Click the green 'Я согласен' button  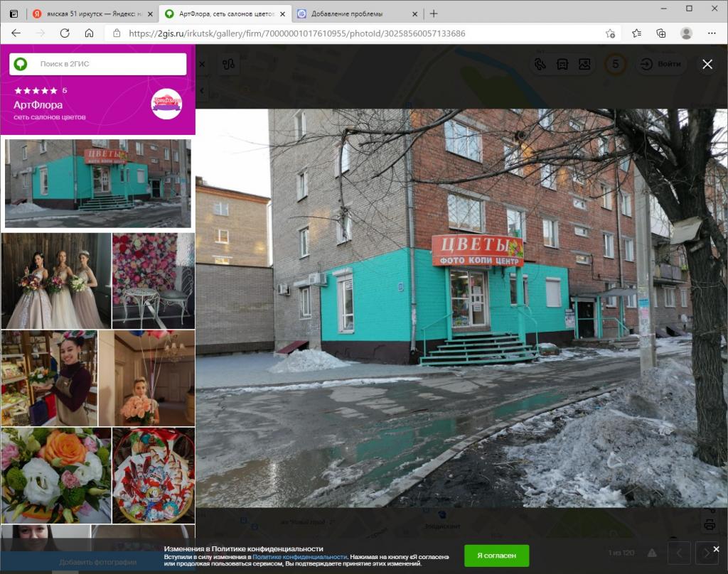click(496, 556)
